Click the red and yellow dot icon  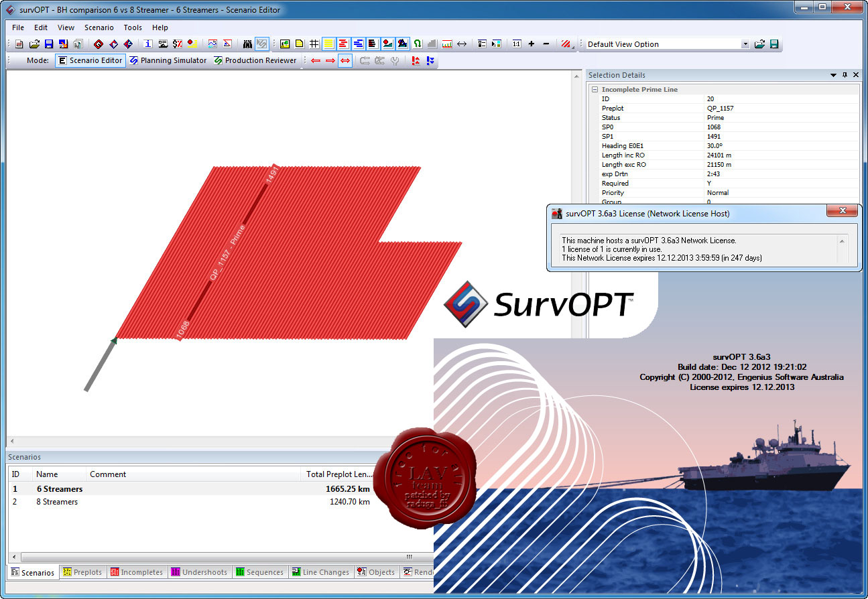pos(192,44)
